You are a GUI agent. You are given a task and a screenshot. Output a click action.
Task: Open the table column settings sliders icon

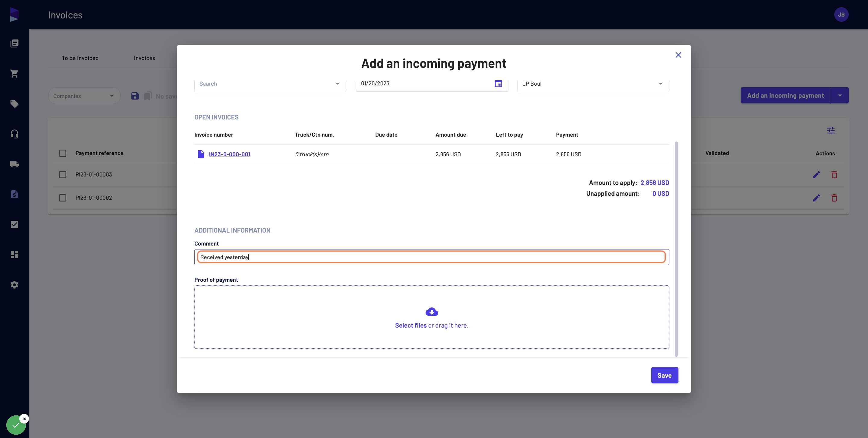pos(831,131)
